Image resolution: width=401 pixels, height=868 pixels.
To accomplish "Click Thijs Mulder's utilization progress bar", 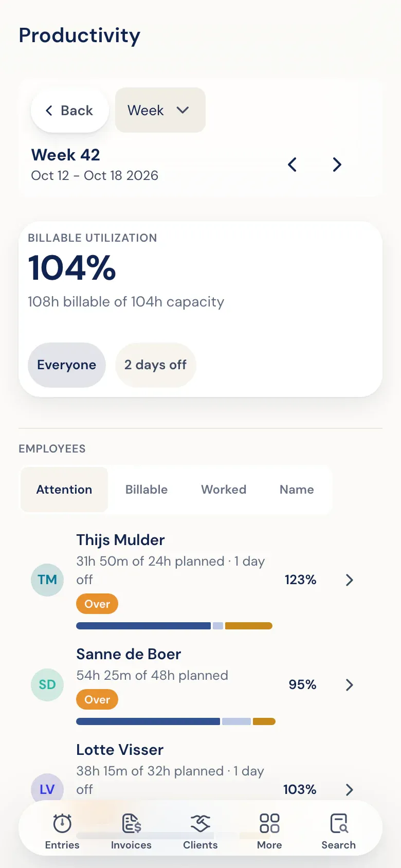I will click(x=174, y=626).
